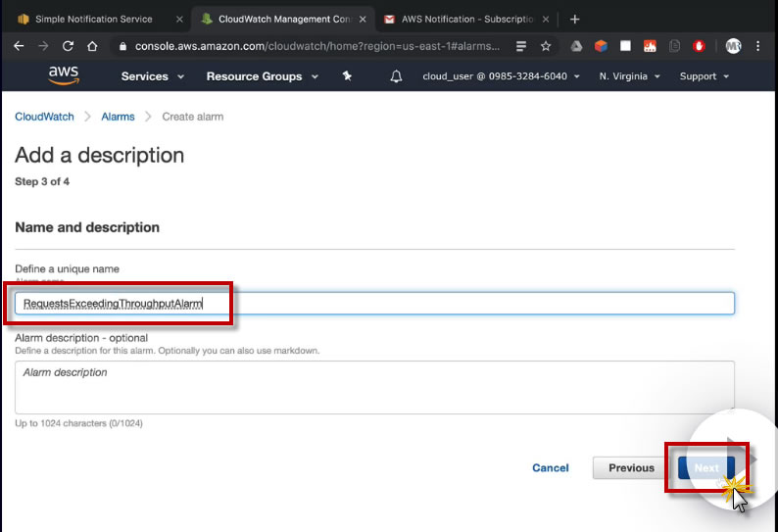Go back using the browser back arrow

(19, 46)
